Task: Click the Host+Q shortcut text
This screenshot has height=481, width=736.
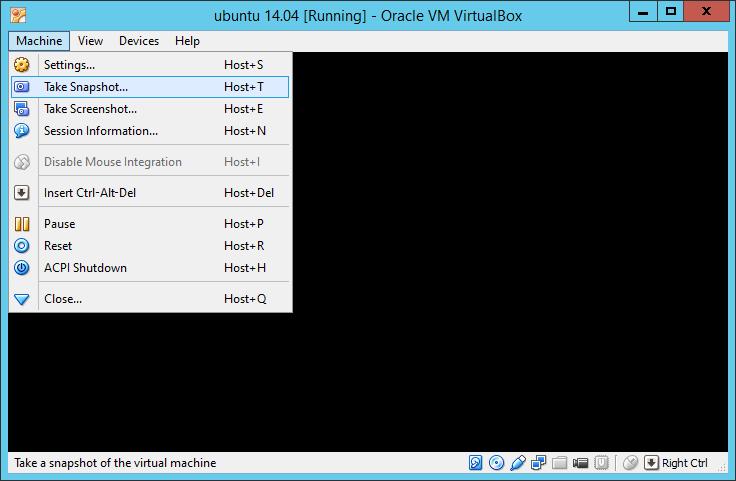Action: [x=245, y=299]
